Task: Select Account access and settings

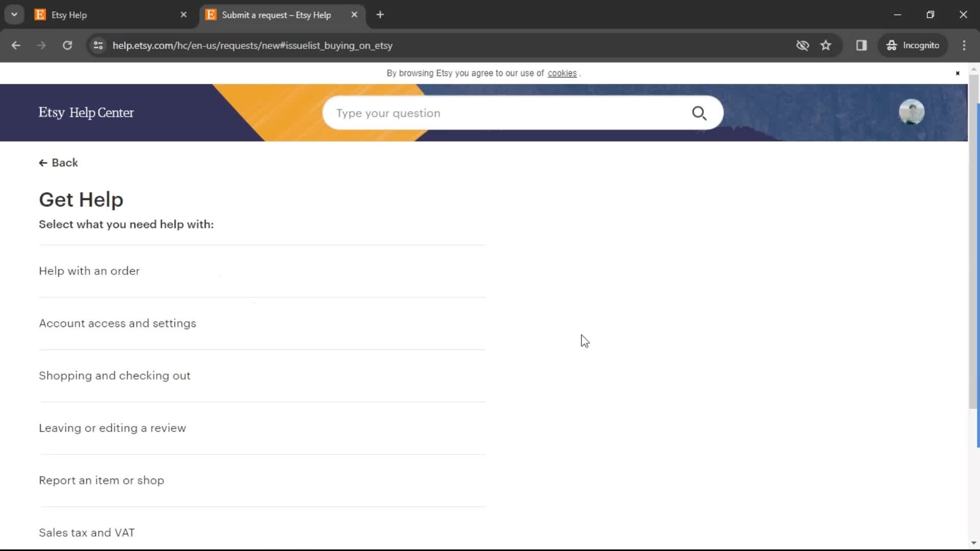Action: [x=262, y=323]
